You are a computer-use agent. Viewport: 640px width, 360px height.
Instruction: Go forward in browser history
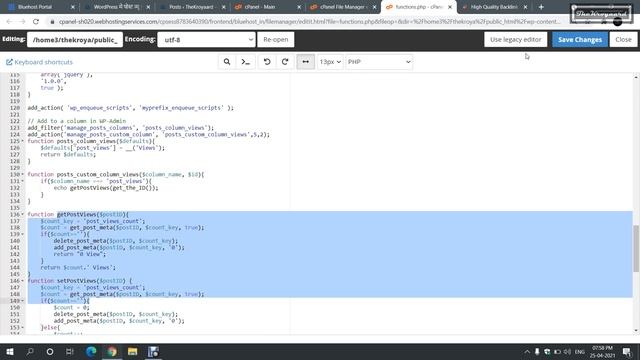pos(22,22)
